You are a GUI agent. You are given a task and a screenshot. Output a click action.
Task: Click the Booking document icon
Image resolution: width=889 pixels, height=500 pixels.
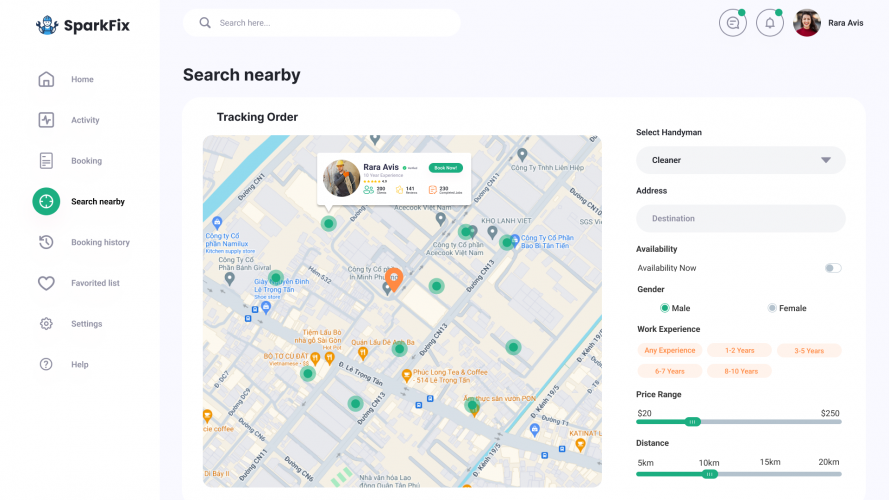pyautogui.click(x=46, y=161)
